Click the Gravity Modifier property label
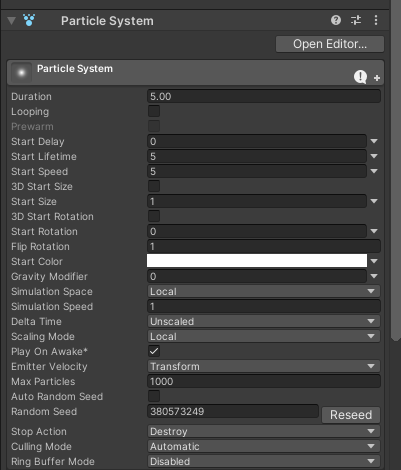This screenshot has height=470, width=401. click(x=49, y=277)
